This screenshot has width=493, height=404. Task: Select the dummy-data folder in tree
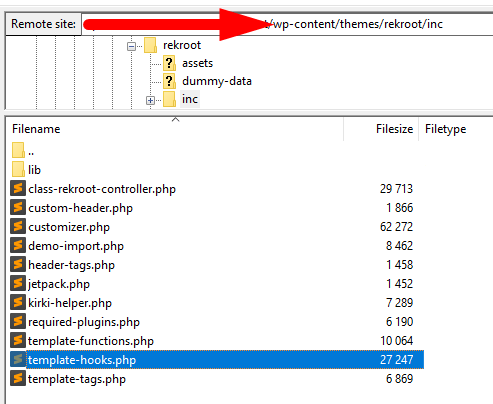[217, 81]
